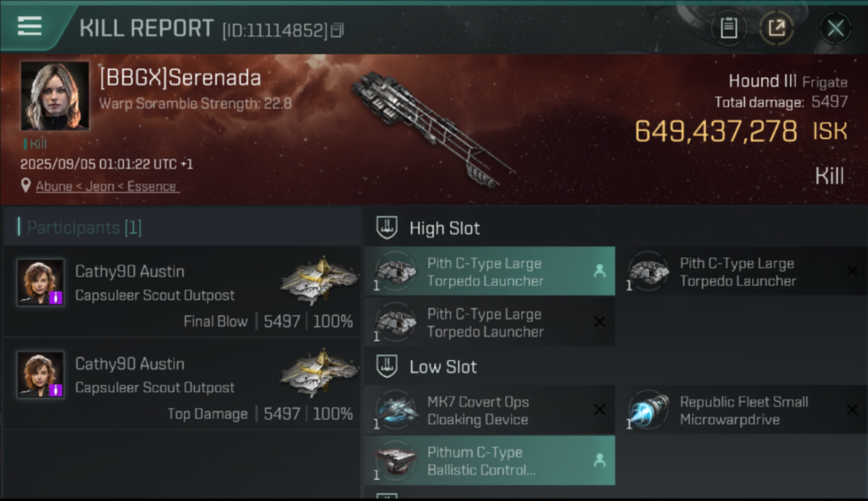Click the MK7 Covert Ops Cloaking Device icon
Viewport: 868px width, 501px height.
click(397, 410)
